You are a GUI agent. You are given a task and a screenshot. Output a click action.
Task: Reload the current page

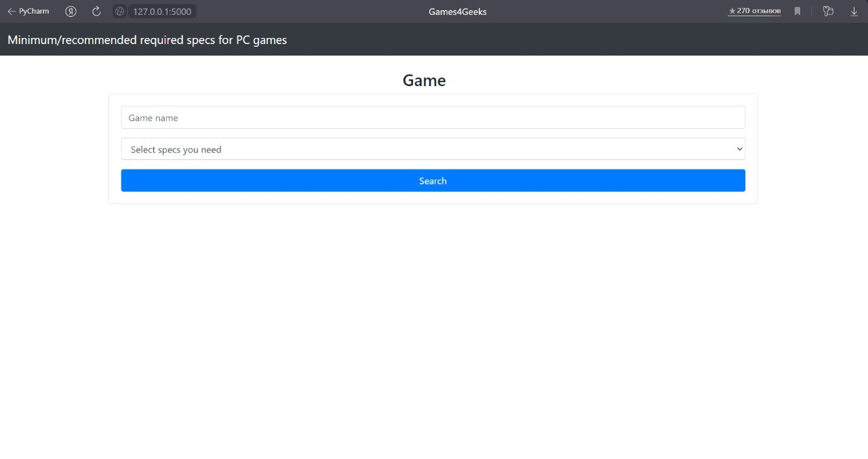[x=96, y=11]
